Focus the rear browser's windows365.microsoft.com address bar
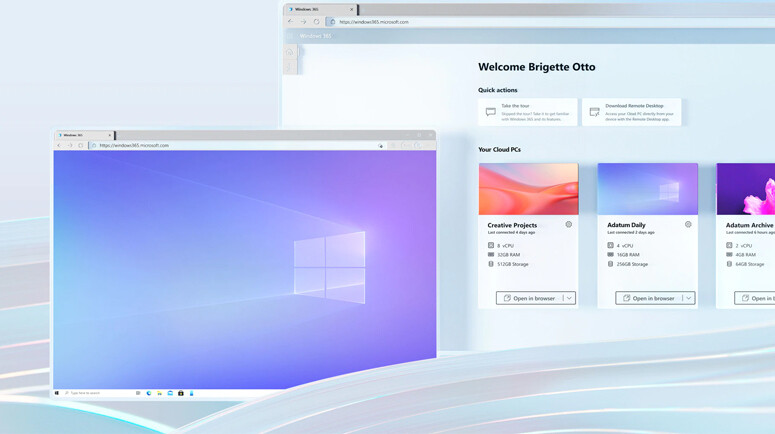Image resolution: width=775 pixels, height=434 pixels. [549, 22]
